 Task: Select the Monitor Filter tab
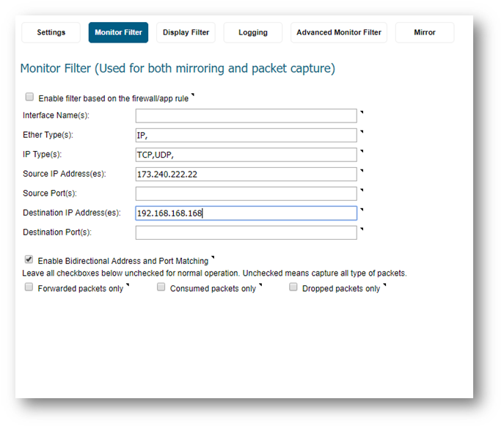coord(118,32)
